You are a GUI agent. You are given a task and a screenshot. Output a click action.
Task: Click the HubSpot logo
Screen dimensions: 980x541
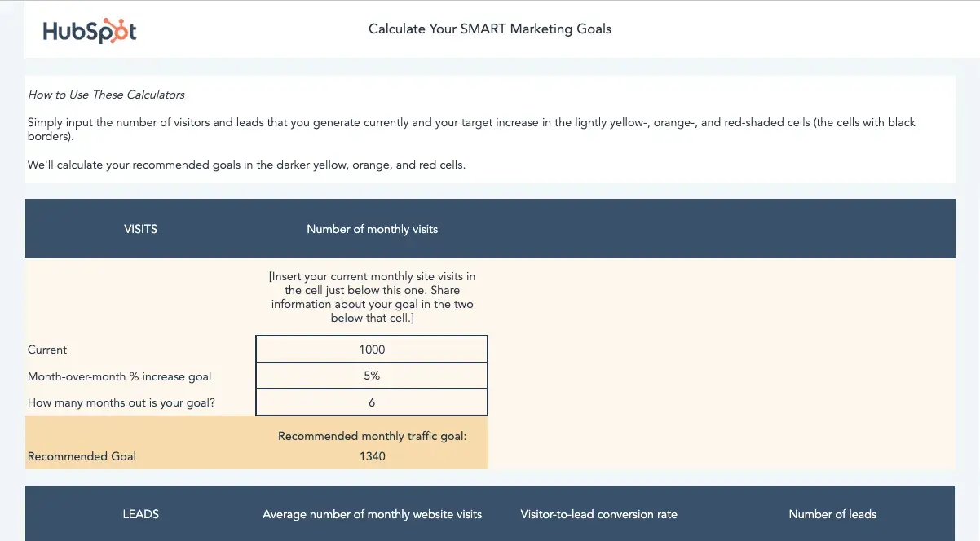[89, 31]
